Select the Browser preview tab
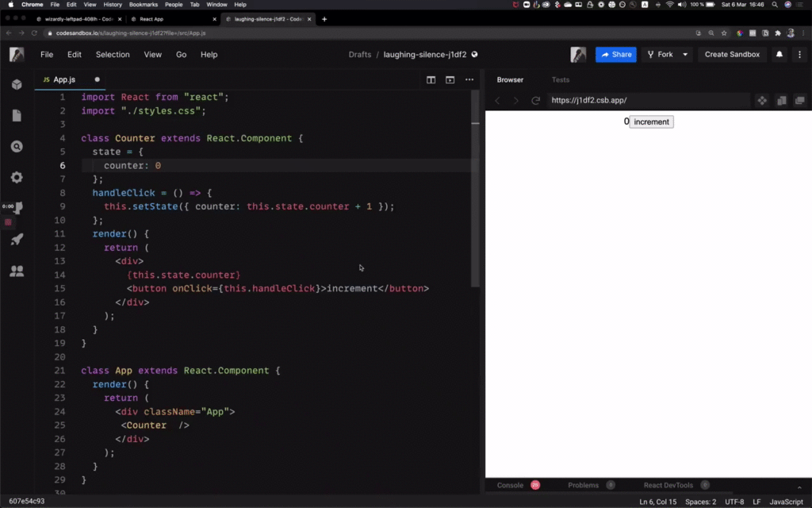The image size is (812, 508). coord(510,80)
